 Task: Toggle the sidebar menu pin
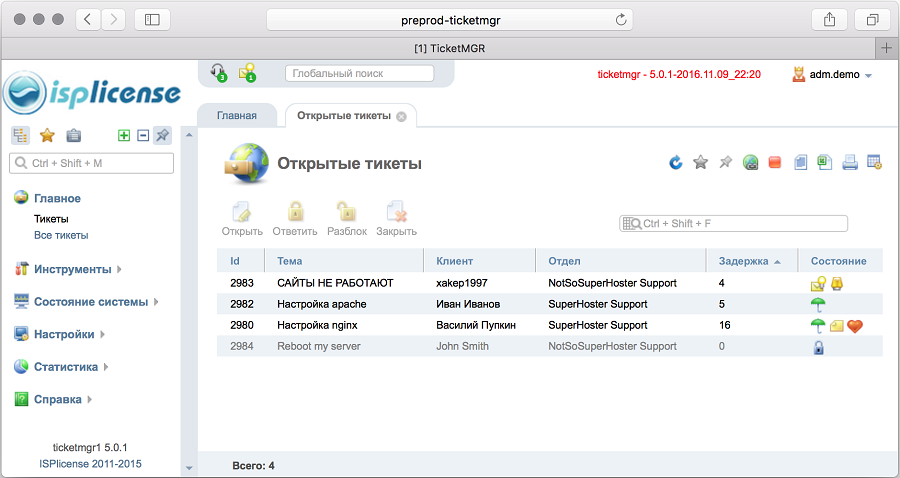[x=162, y=136]
